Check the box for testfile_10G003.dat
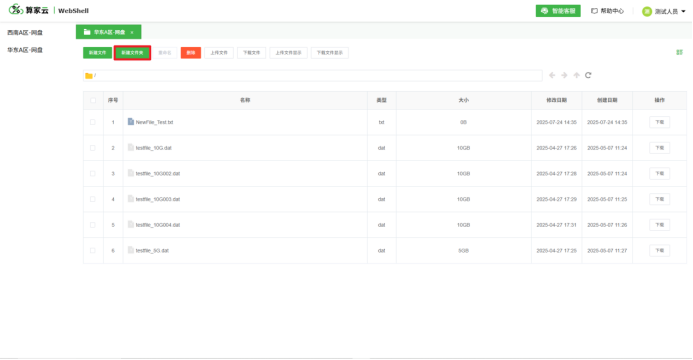This screenshot has height=360, width=693. (x=93, y=199)
